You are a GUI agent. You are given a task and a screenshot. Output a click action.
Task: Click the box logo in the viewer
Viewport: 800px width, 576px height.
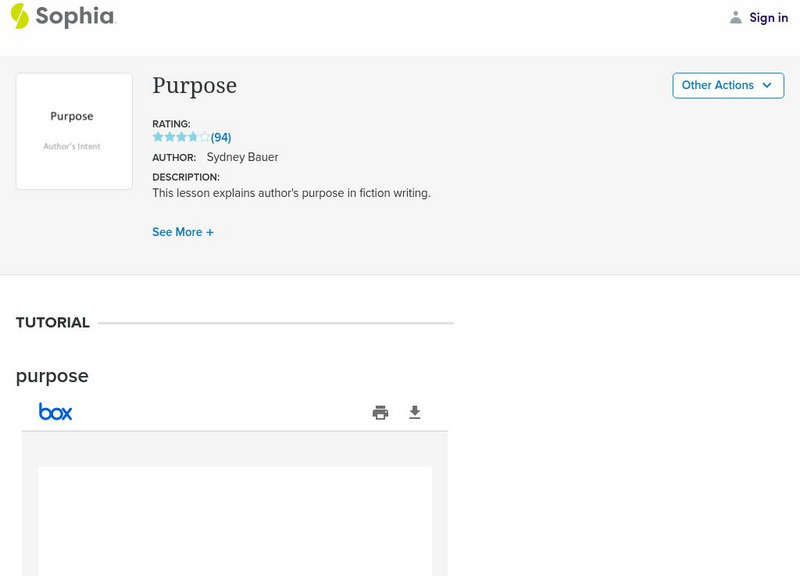pos(55,411)
